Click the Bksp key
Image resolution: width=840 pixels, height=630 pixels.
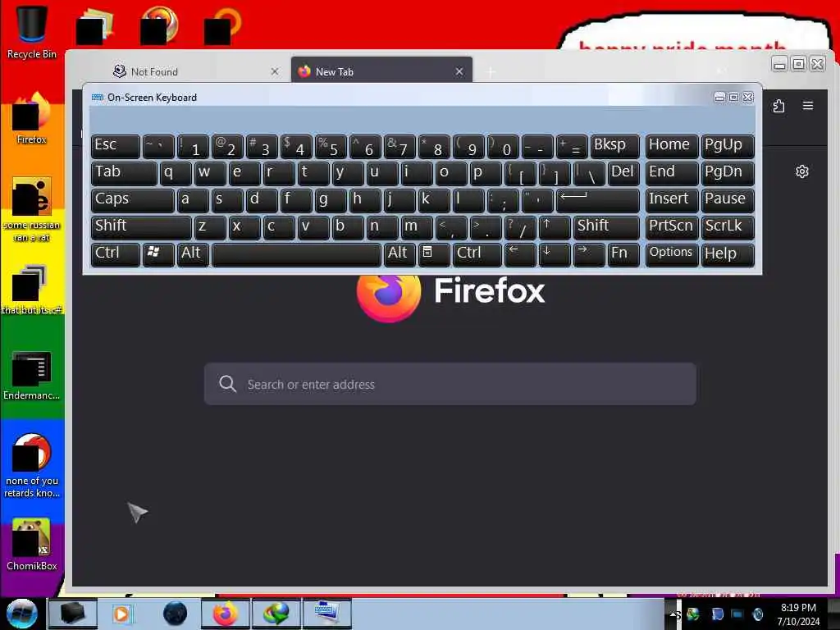[x=615, y=146]
